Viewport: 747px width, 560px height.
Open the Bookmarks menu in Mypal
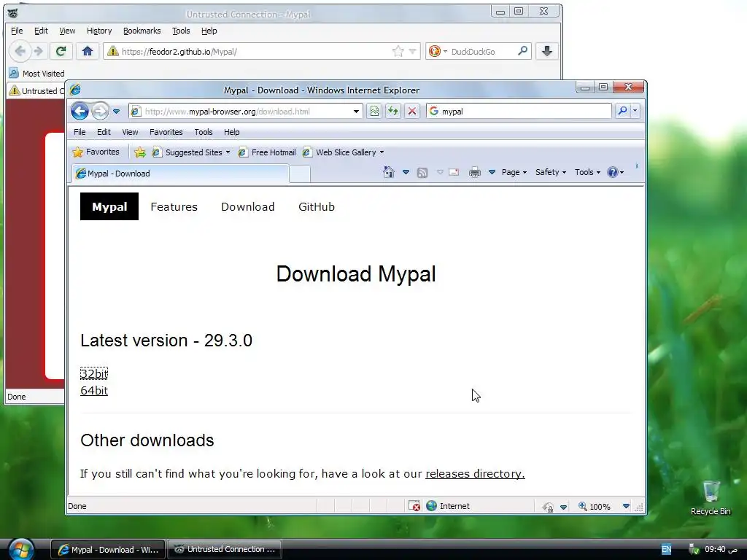point(142,31)
